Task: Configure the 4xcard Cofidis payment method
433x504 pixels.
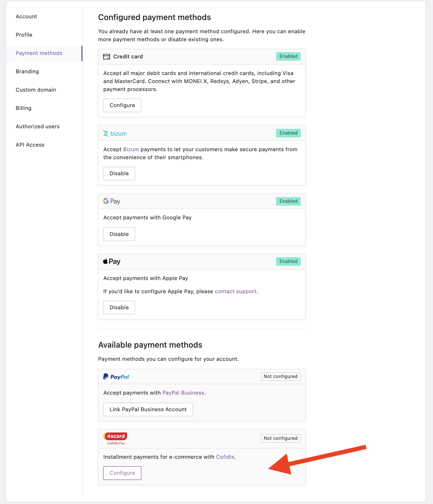Action: [x=122, y=473]
